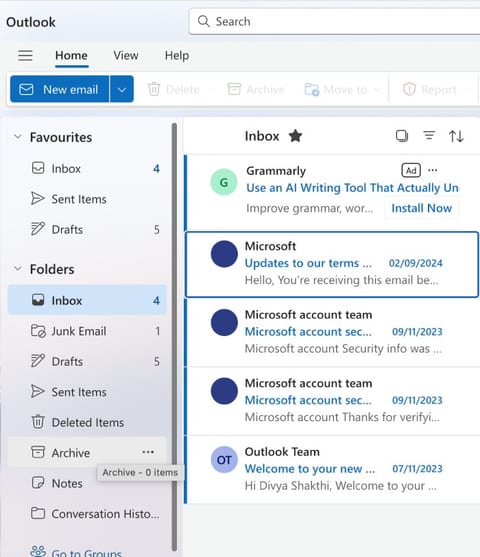Viewport: 480px width, 557px height.
Task: Click the 07/11/2023 date on Outlook Team email
Action: pos(417,469)
